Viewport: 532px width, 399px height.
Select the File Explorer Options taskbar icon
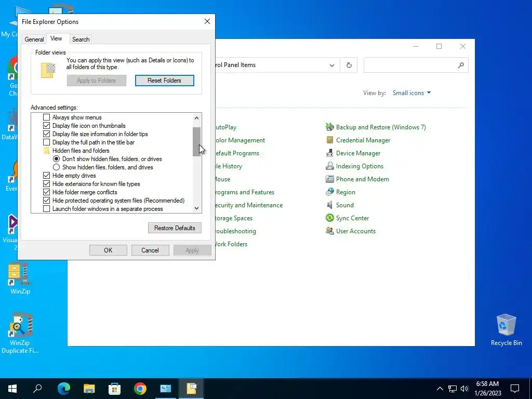[191, 389]
